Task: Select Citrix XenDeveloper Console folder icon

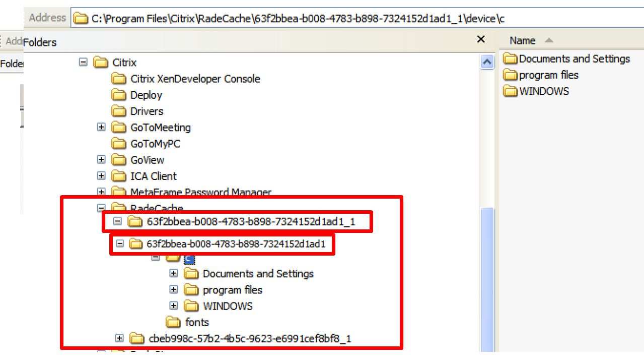Action: pyautogui.click(x=119, y=79)
